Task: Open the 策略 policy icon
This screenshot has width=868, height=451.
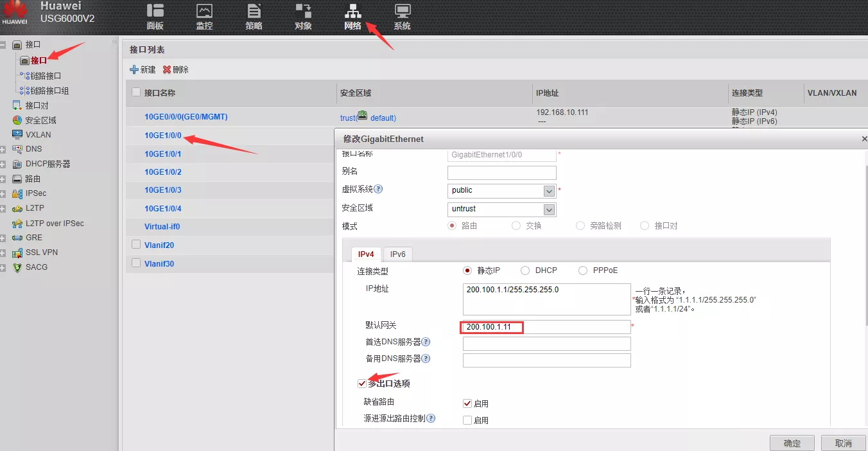Action: [x=254, y=11]
